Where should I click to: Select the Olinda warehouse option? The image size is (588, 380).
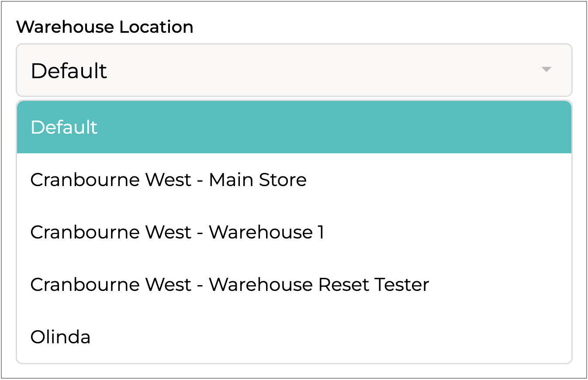[61, 337]
